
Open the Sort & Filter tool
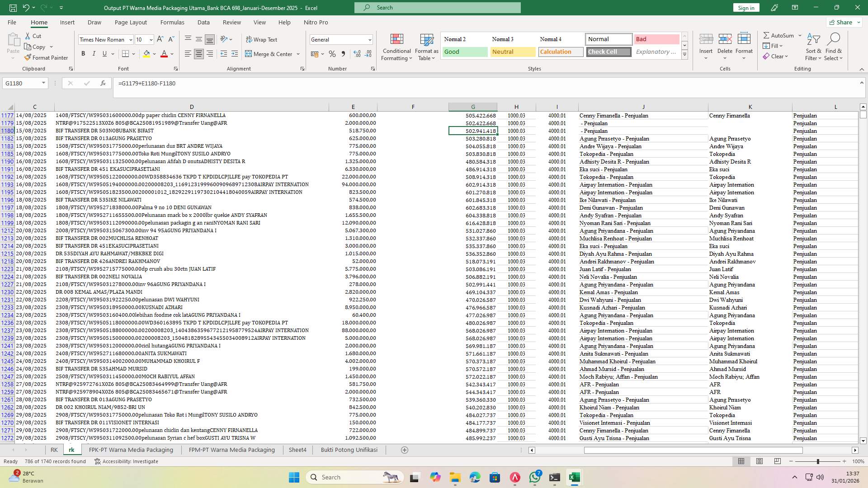pos(813,47)
